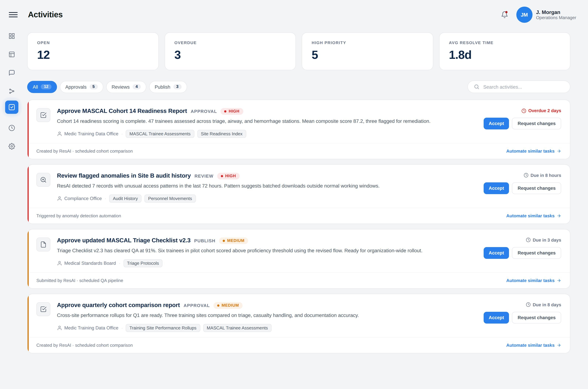This screenshot has width=588, height=389.
Task: Click the JM user avatar
Action: 524,15
